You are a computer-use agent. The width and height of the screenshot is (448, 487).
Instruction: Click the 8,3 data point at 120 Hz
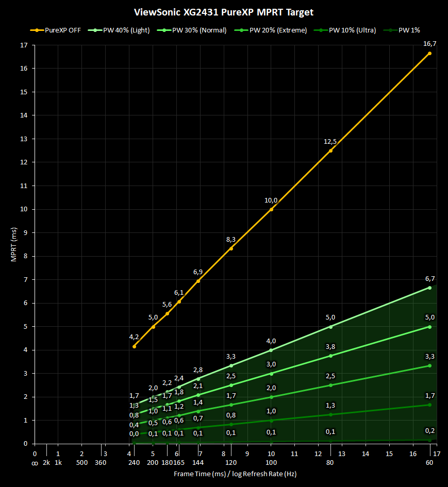[231, 248]
